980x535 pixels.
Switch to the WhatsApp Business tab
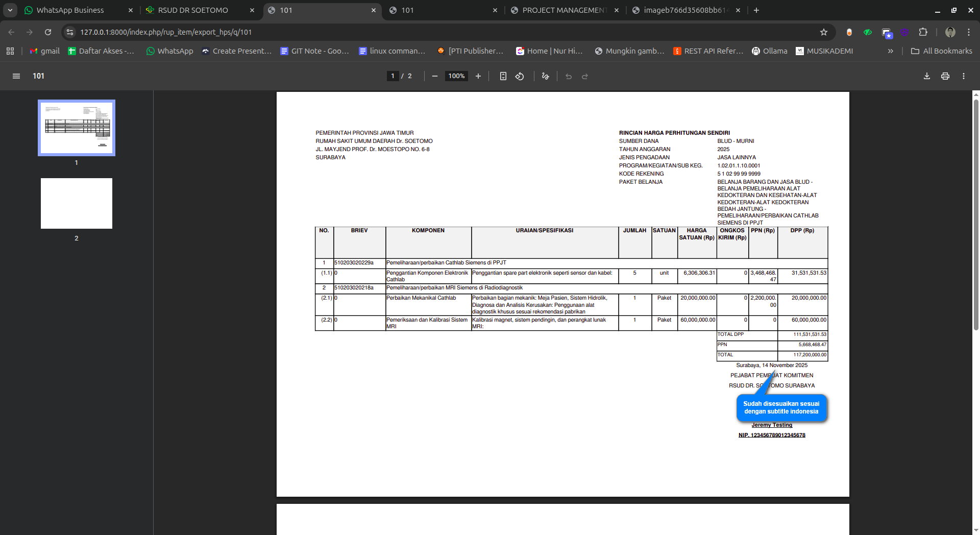pyautogui.click(x=70, y=10)
